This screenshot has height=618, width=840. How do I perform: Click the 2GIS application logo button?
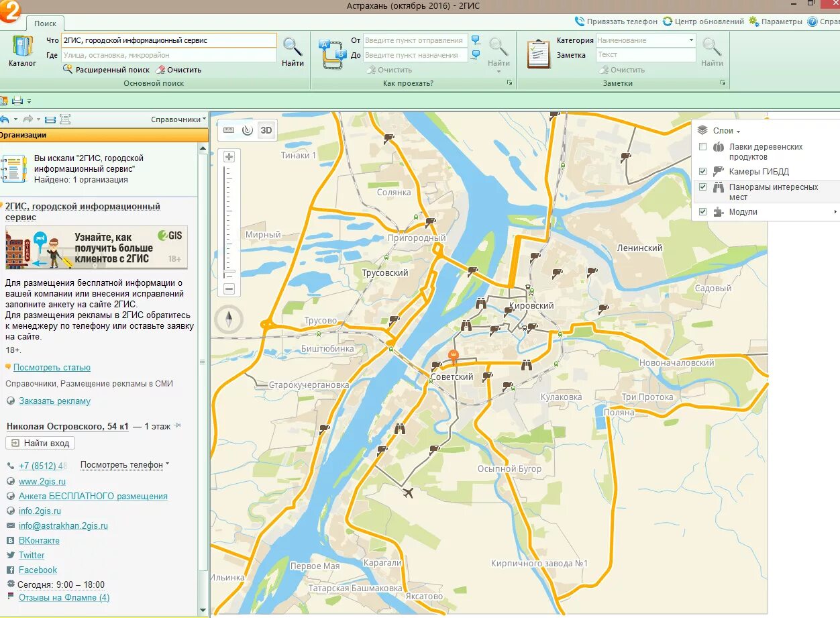(x=11, y=11)
